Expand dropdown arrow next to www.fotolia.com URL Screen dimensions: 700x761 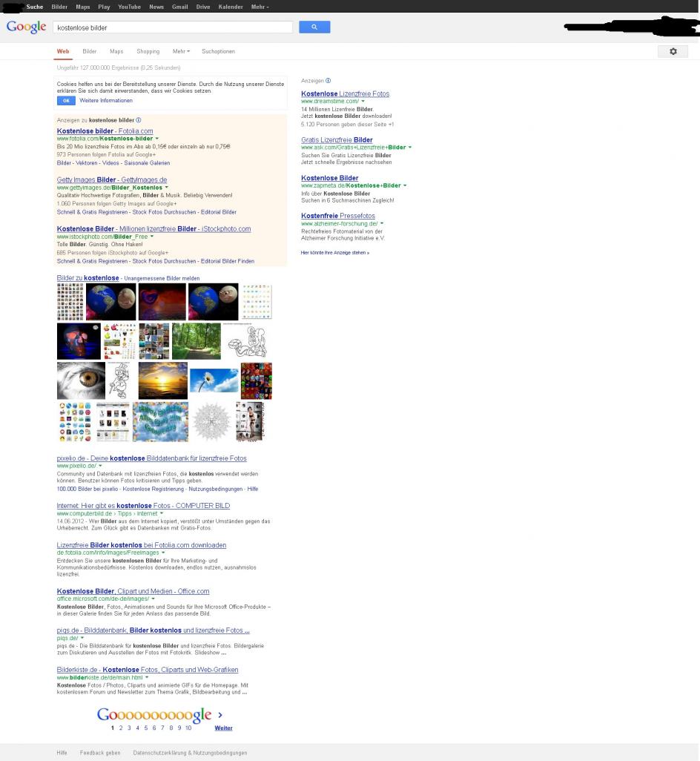coord(157,139)
